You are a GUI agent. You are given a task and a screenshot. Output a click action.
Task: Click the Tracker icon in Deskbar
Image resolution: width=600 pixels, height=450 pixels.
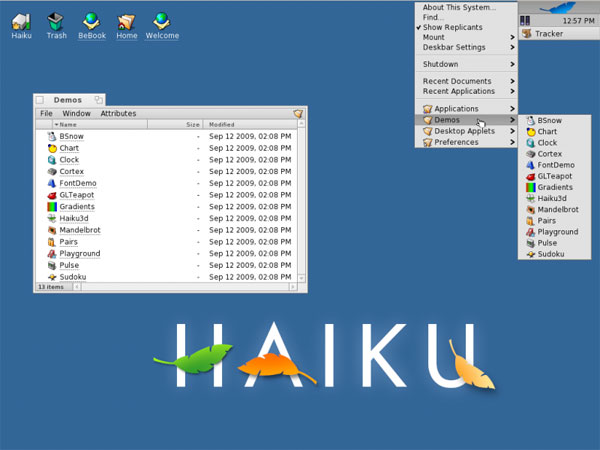pos(527,34)
